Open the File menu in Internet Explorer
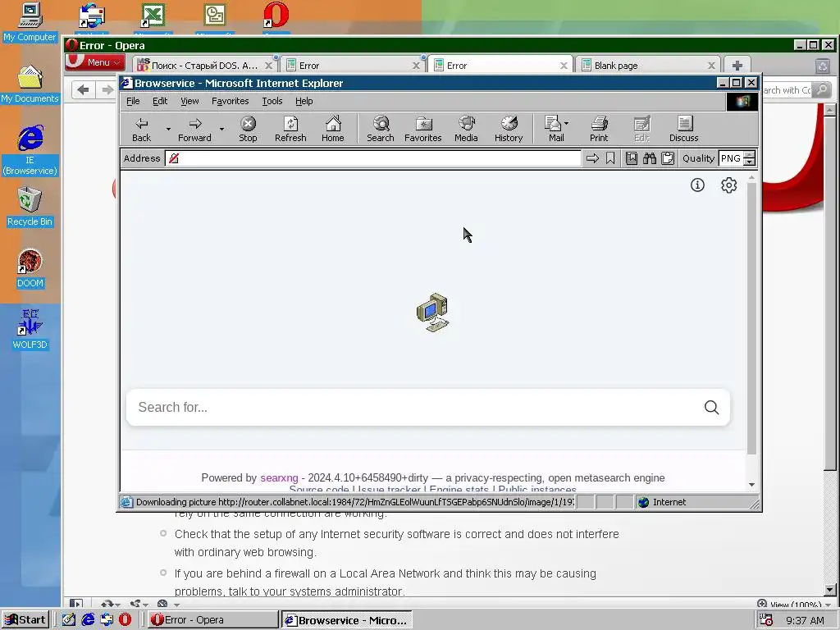This screenshot has height=630, width=840. (133, 101)
